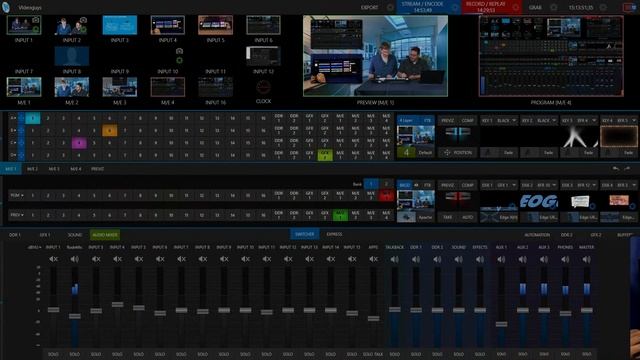Select M/E 4 on the Program row
This screenshot has height=360, width=640.
pyautogui.click(x=386, y=196)
